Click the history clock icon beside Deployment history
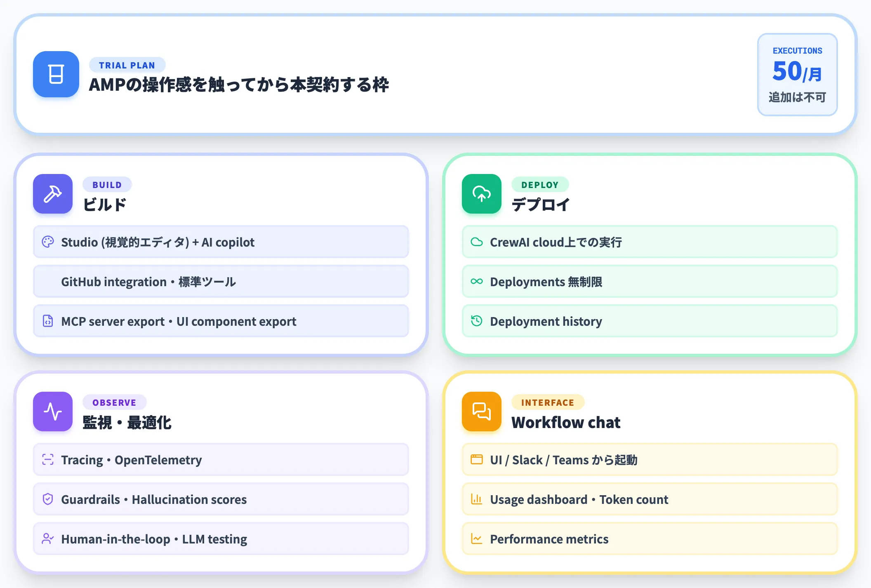871x588 pixels. (x=477, y=321)
